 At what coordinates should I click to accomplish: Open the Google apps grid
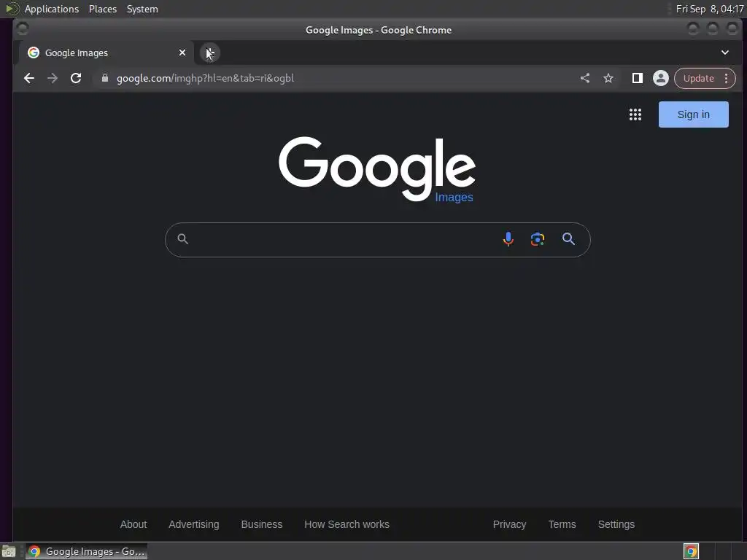point(635,114)
